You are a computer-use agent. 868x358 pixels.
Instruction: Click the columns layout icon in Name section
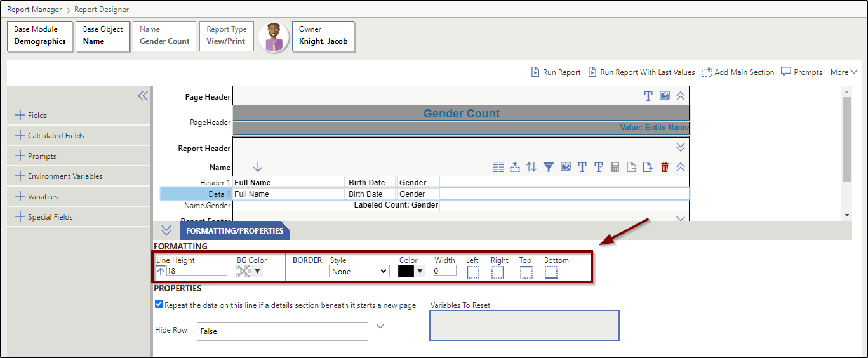click(498, 167)
